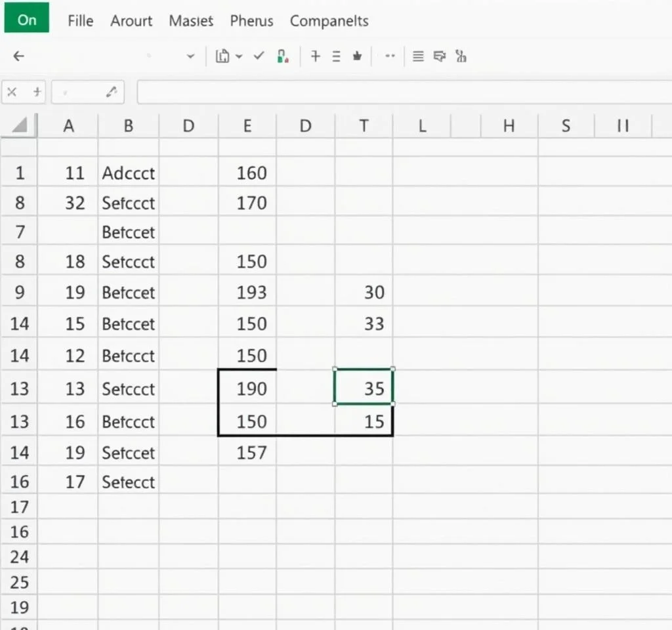672x630 pixels.
Task: Open the Masiet menu tab
Action: 191,20
